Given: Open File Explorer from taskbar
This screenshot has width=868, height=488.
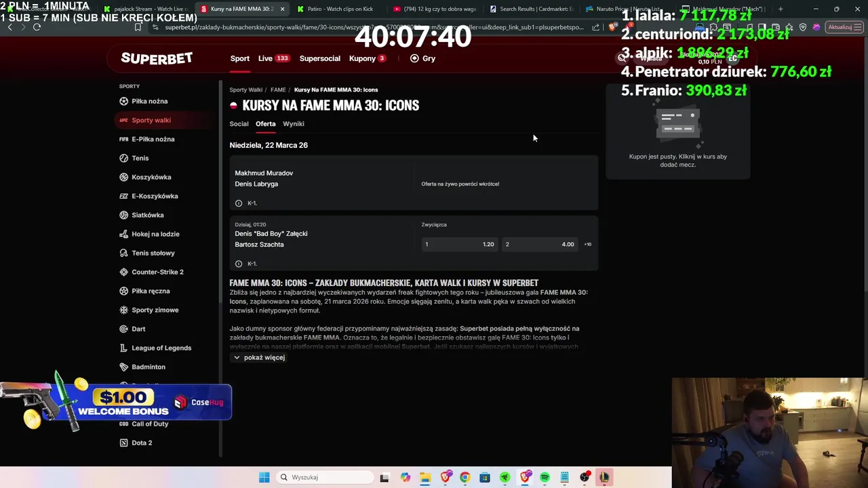Looking at the screenshot, I should 425,477.
